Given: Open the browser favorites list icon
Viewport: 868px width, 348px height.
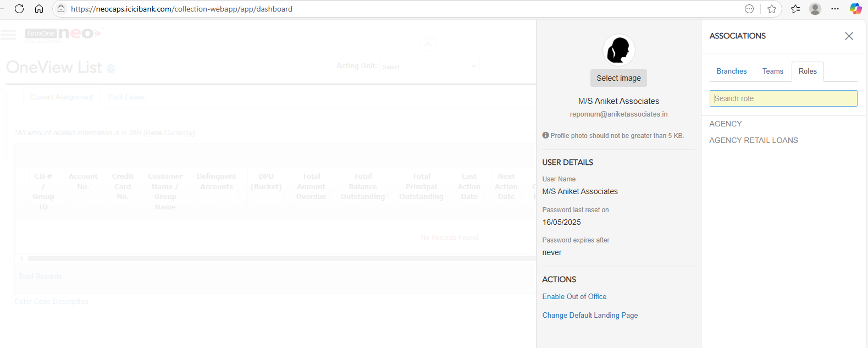Looking at the screenshot, I should coord(795,9).
